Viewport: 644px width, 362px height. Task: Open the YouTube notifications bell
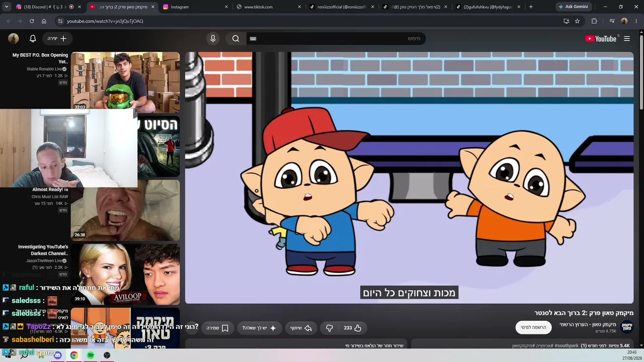[33, 39]
